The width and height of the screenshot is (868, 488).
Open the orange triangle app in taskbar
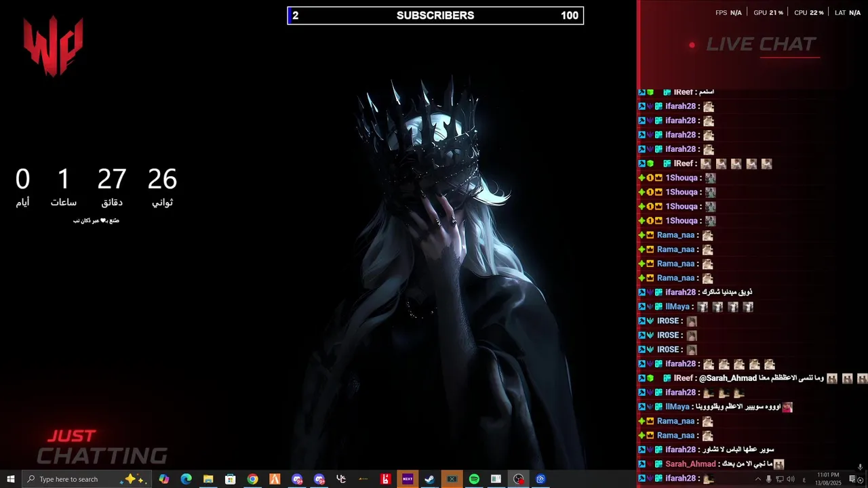click(x=275, y=479)
